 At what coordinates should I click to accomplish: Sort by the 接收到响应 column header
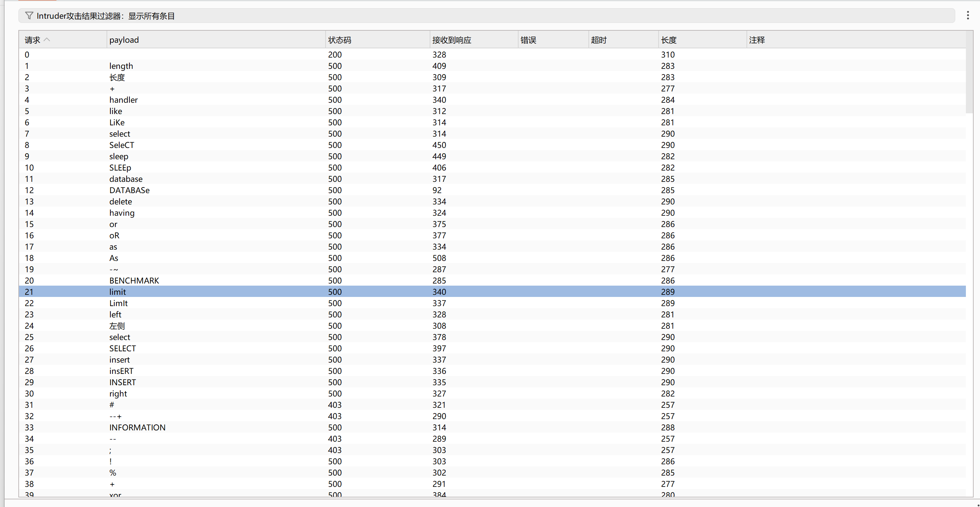click(452, 40)
